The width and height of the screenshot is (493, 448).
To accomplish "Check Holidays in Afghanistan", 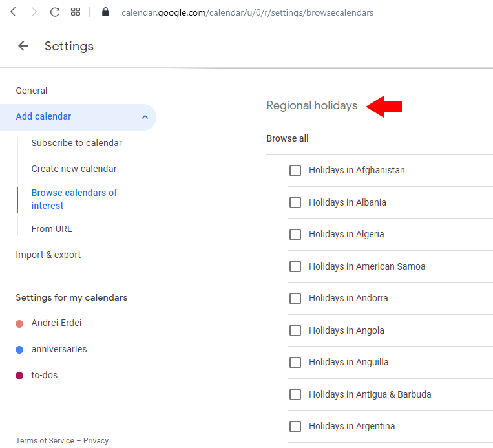I will 295,171.
